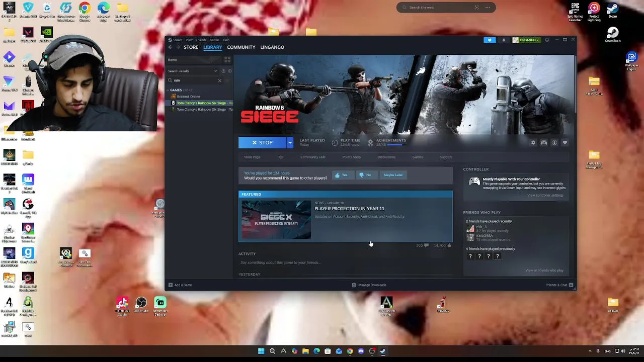Open the LINGANGO profile tab
The width and height of the screenshot is (644, 362).
pos(272,47)
